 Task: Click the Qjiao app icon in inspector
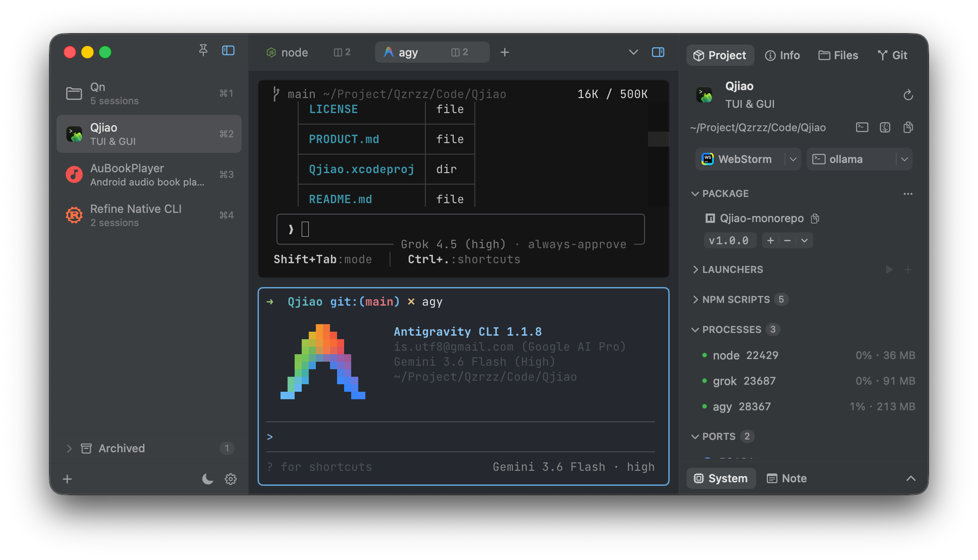[704, 95]
